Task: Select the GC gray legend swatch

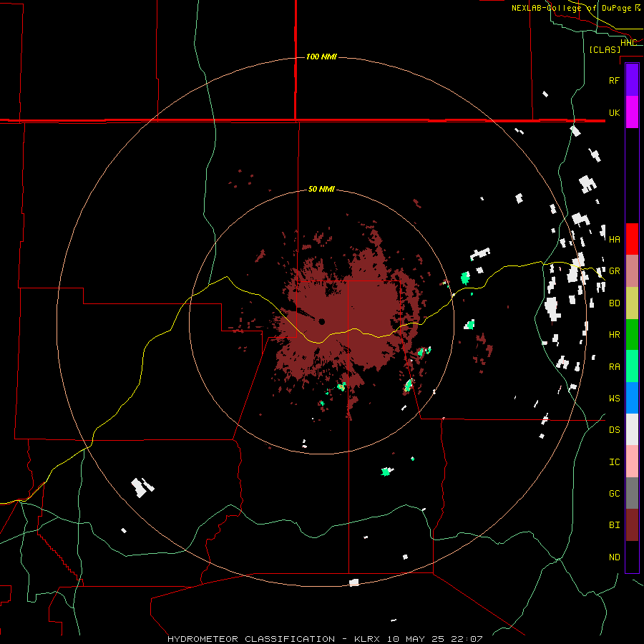Action: (632, 493)
